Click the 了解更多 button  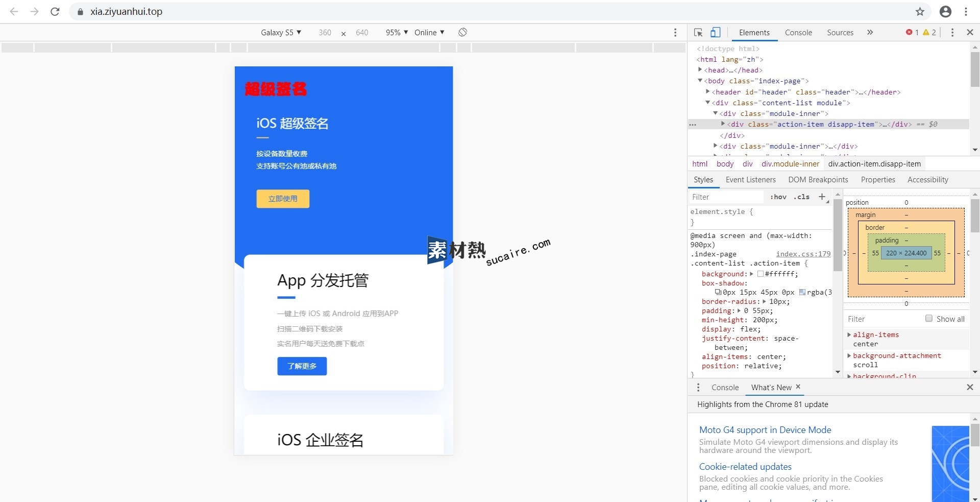(302, 366)
